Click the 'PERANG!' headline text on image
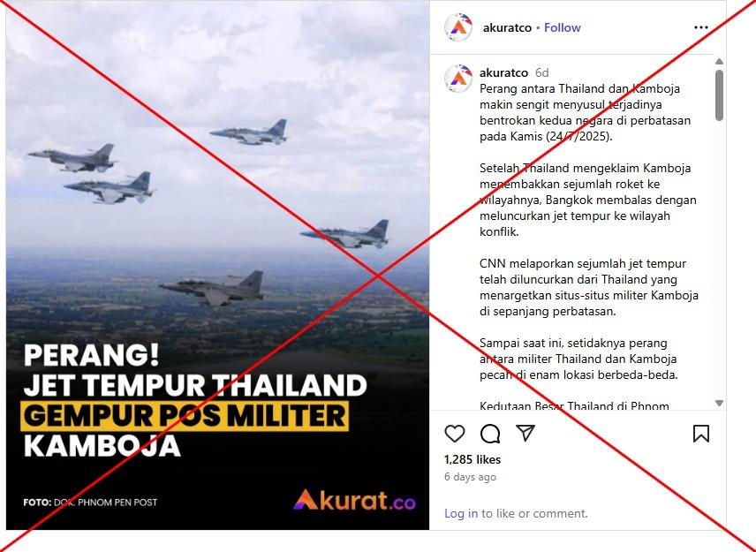The height and width of the screenshot is (552, 756). pos(91,355)
